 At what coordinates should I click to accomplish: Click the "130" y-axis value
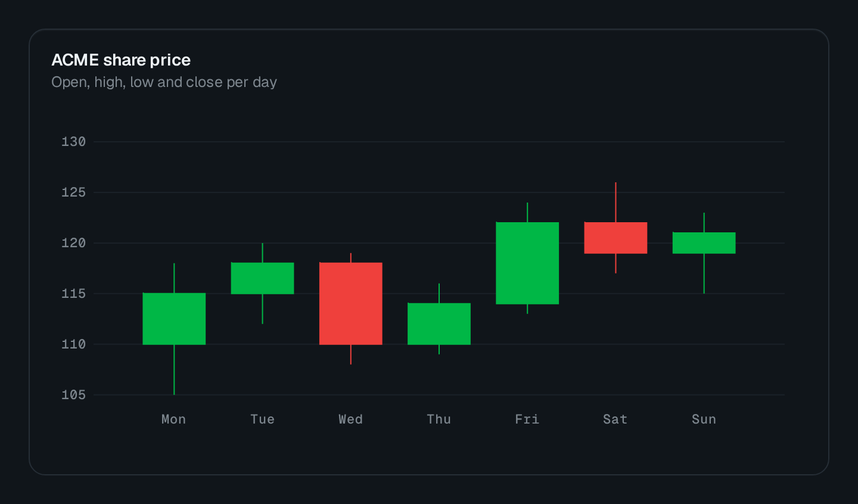click(x=73, y=142)
